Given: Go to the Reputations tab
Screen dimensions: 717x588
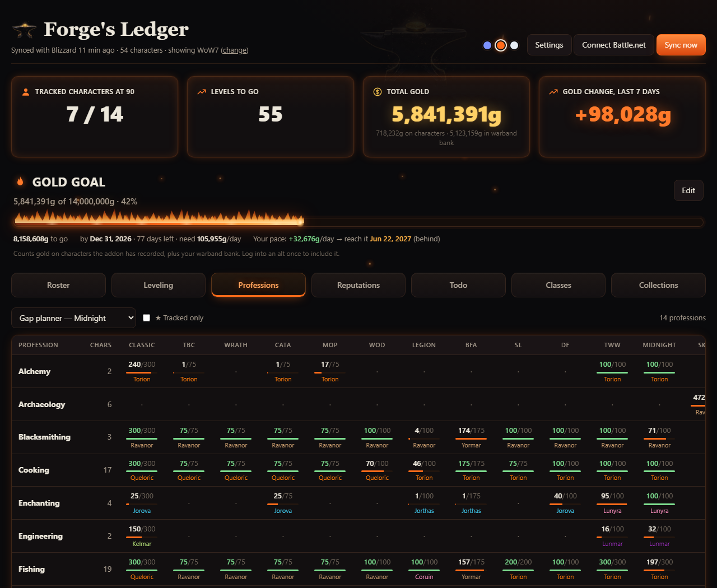Looking at the screenshot, I should (358, 285).
